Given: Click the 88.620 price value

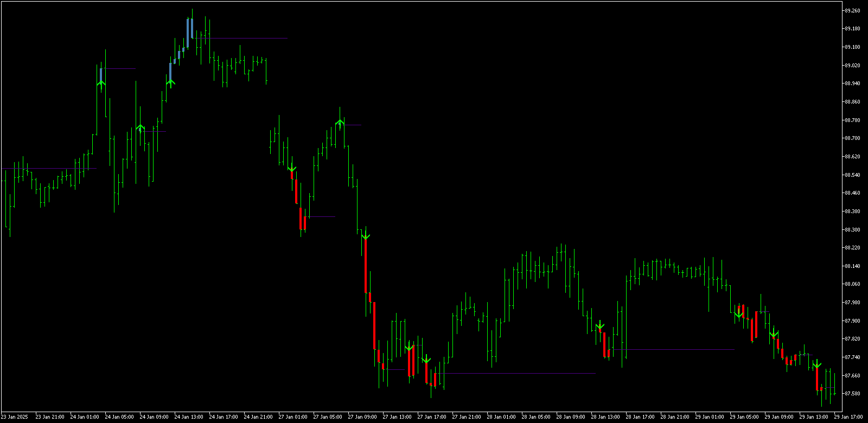Looking at the screenshot, I should [852, 157].
